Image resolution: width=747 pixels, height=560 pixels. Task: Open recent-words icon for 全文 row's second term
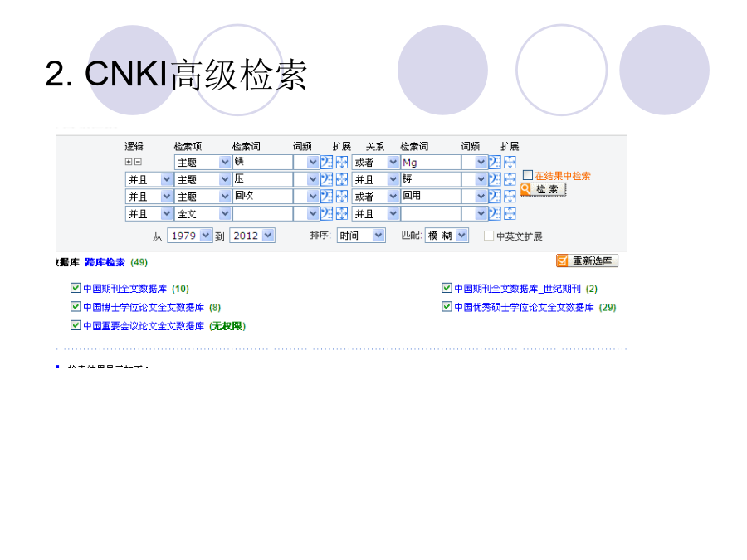point(495,214)
